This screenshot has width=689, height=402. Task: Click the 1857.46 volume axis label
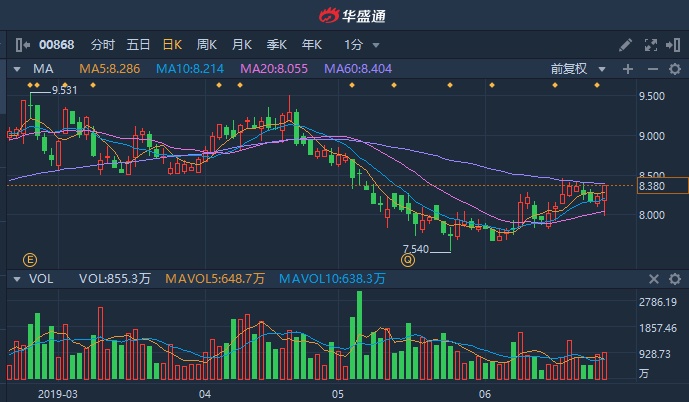point(658,328)
